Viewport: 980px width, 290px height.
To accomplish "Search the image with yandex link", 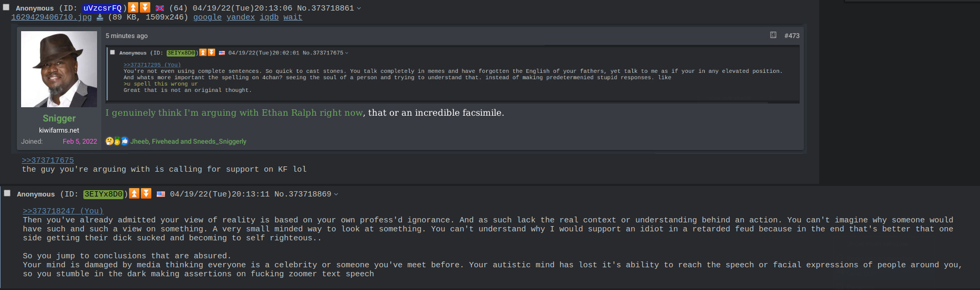I will 241,17.
